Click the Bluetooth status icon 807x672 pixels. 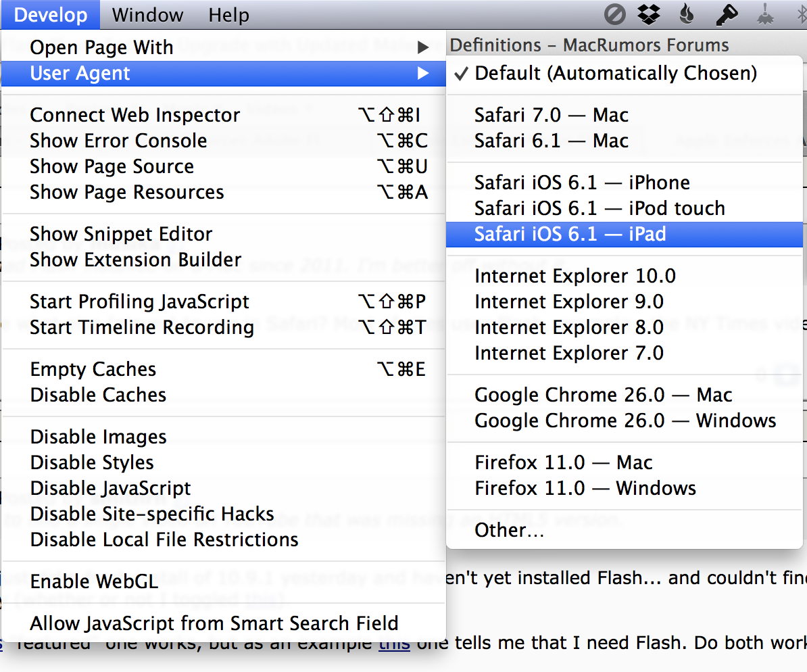802,15
